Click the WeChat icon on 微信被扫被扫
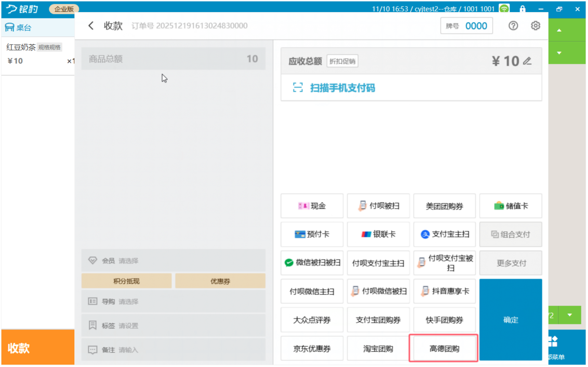This screenshot has width=588, height=367. 289,263
